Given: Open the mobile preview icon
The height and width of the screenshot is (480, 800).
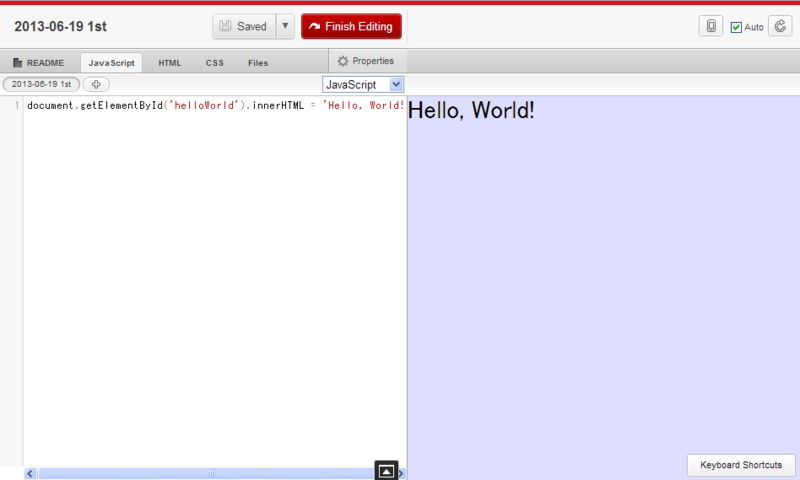Looking at the screenshot, I should pyautogui.click(x=711, y=26).
